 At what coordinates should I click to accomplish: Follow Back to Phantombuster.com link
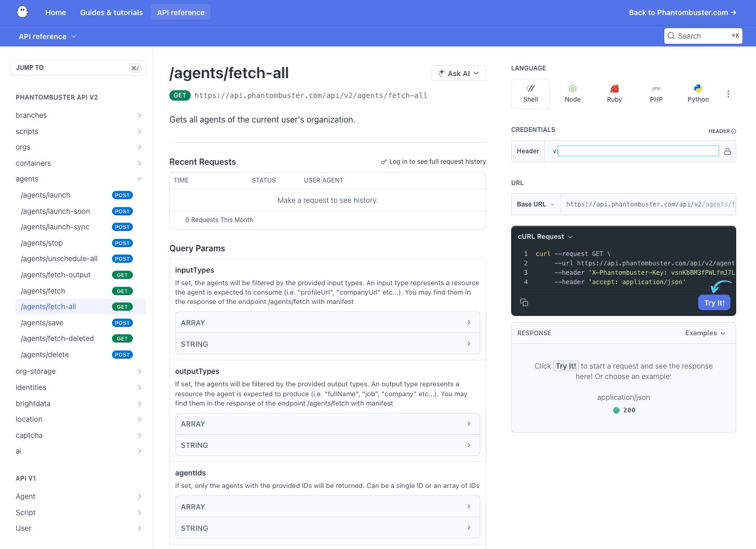tap(683, 13)
